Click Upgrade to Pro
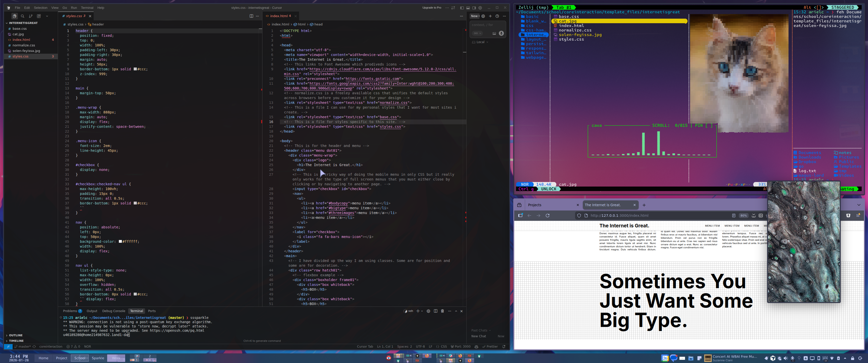 [432, 8]
